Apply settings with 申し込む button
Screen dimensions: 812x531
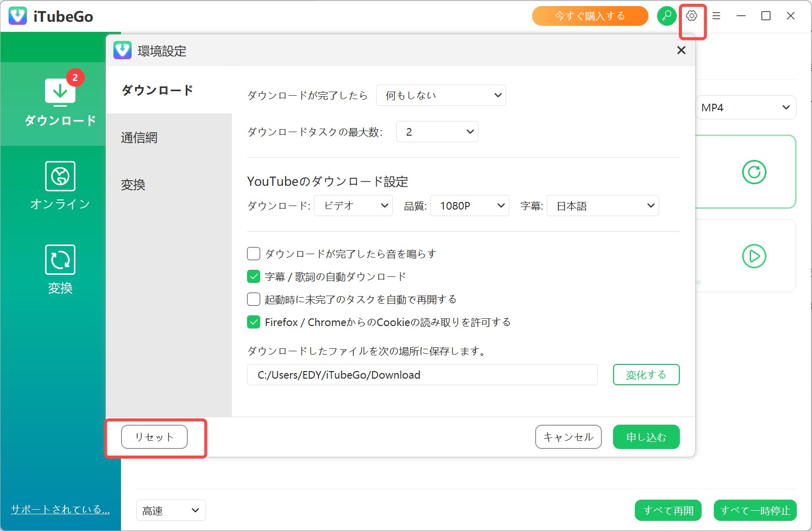pos(646,437)
